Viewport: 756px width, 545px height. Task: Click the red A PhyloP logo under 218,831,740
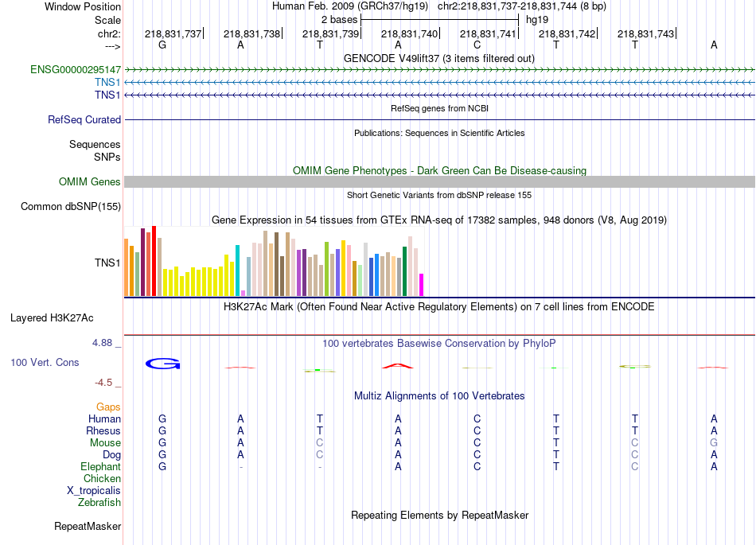coord(398,366)
